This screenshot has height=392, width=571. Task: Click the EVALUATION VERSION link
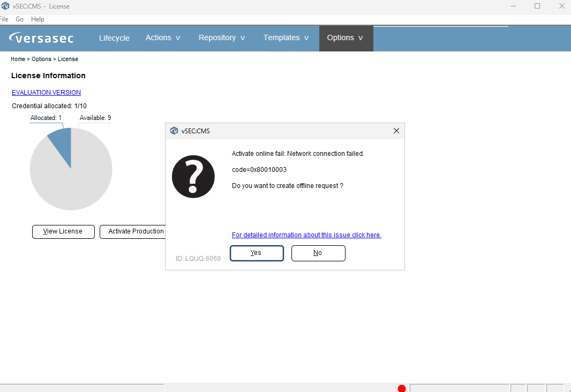pyautogui.click(x=46, y=93)
